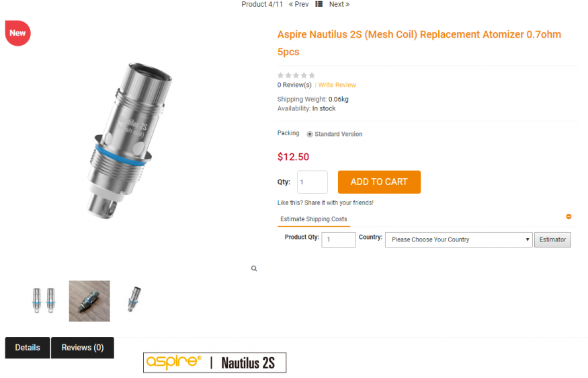Click the star rating icons

[296, 75]
